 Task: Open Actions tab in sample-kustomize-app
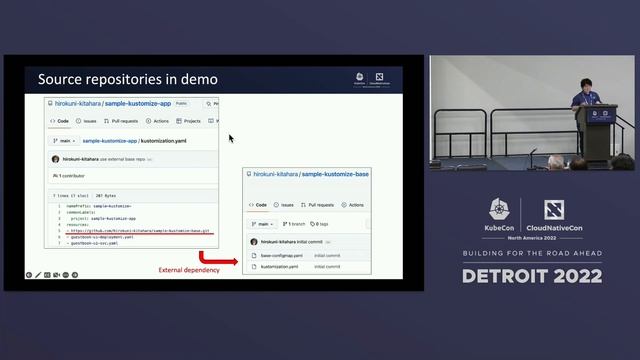157,121
